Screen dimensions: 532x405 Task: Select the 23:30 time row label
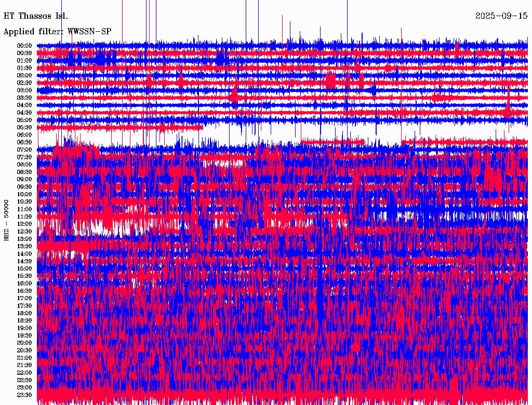(x=24, y=395)
